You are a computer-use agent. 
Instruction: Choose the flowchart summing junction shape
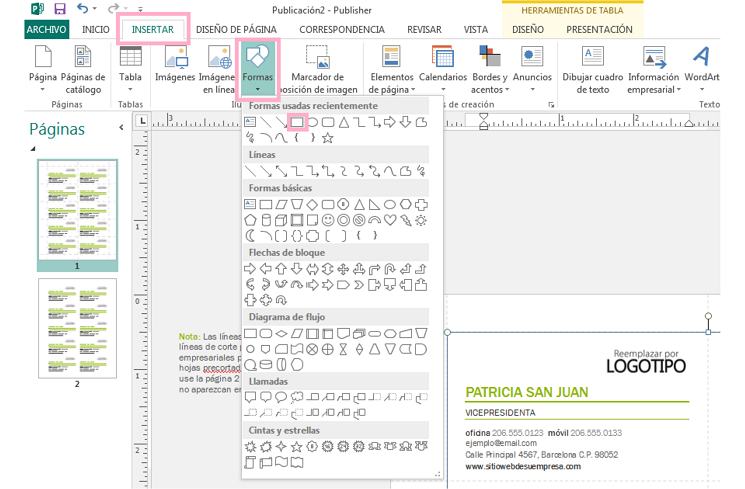(312, 350)
